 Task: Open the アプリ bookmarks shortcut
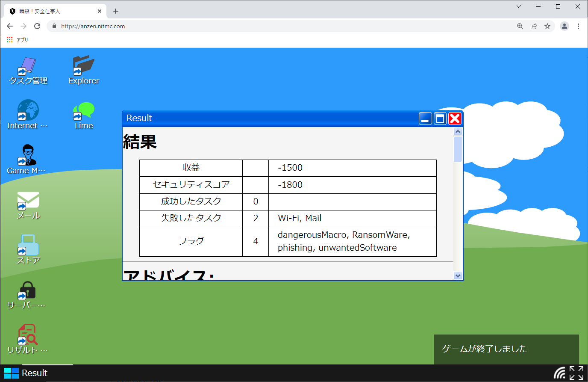point(18,40)
